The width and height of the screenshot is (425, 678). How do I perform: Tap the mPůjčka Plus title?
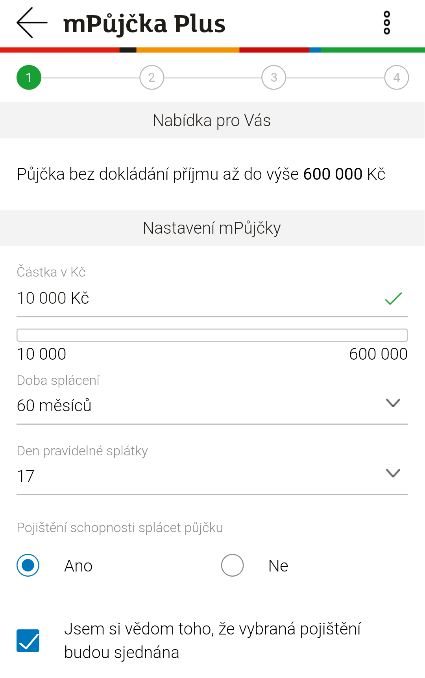point(144,24)
